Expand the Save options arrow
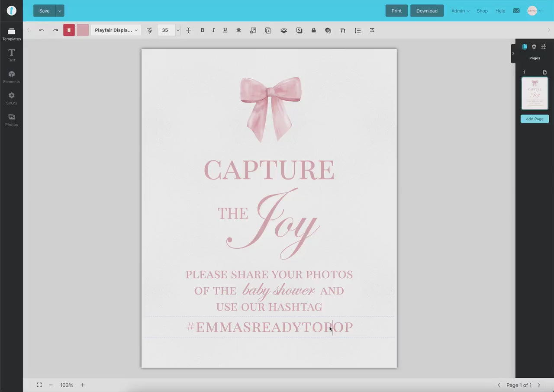This screenshot has width=554, height=392. pos(60,11)
